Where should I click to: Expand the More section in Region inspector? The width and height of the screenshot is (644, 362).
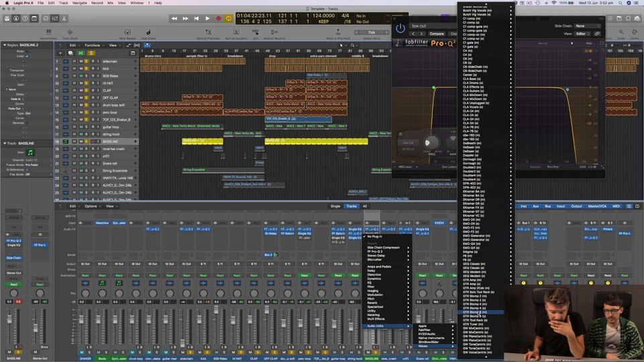pyautogui.click(x=7, y=89)
